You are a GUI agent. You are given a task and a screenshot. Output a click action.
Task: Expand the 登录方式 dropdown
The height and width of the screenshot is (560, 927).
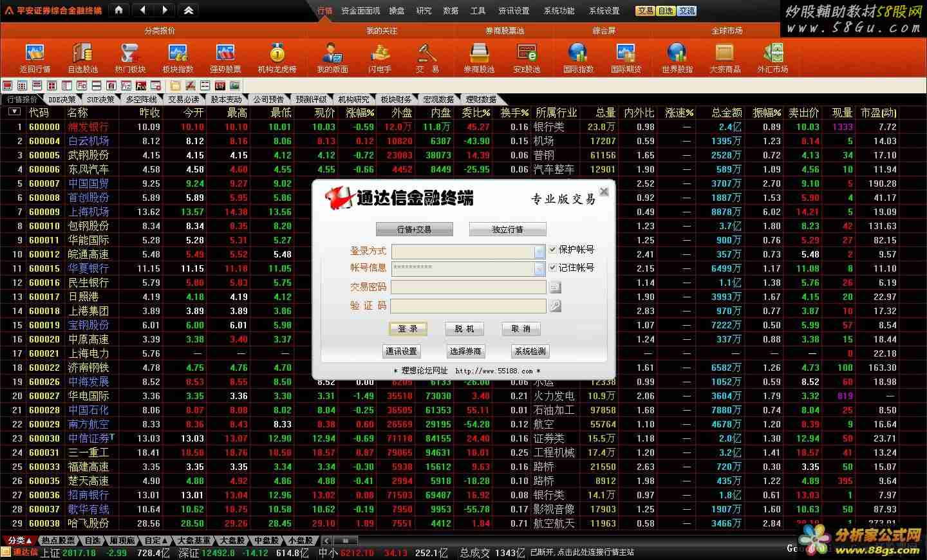click(539, 252)
